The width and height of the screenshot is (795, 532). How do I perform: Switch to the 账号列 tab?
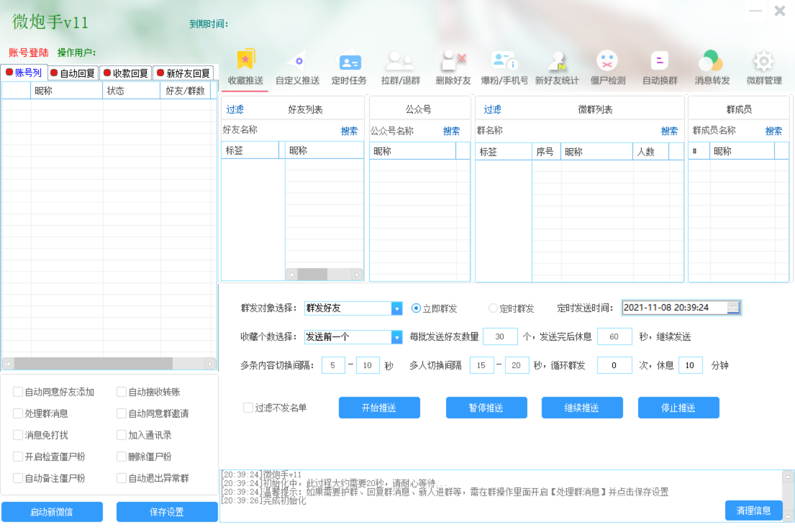(24, 73)
